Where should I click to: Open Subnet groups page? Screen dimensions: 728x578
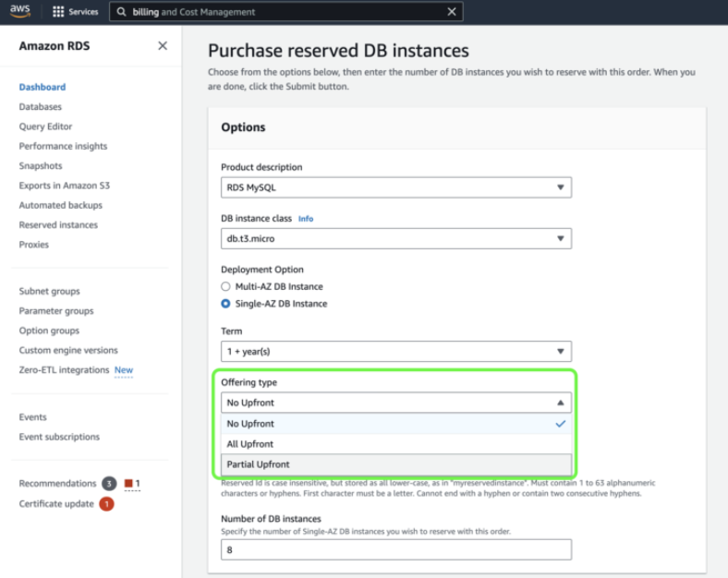49,292
